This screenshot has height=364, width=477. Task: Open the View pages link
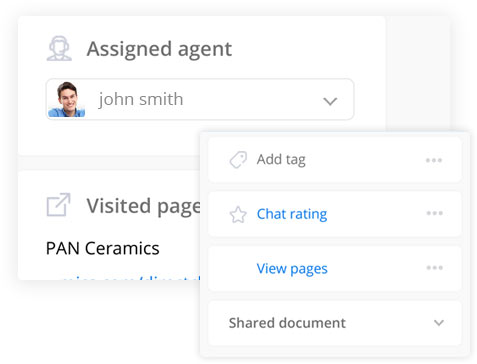coord(292,269)
